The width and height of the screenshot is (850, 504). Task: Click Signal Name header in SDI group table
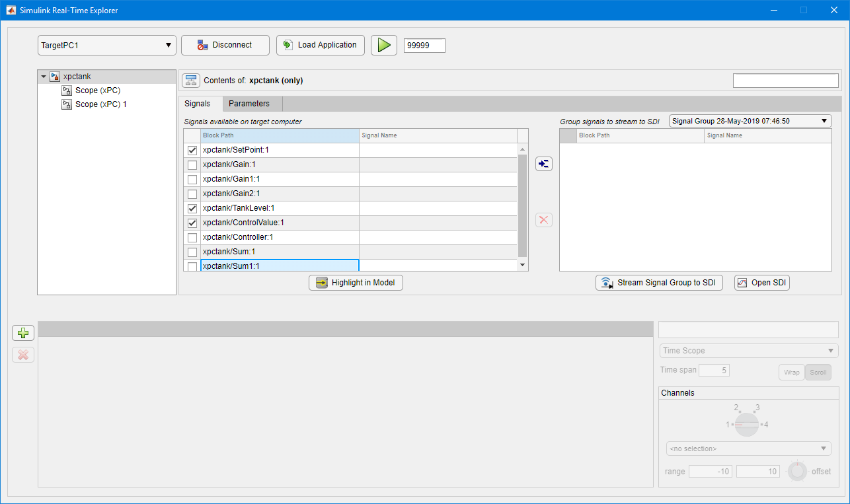pos(768,135)
